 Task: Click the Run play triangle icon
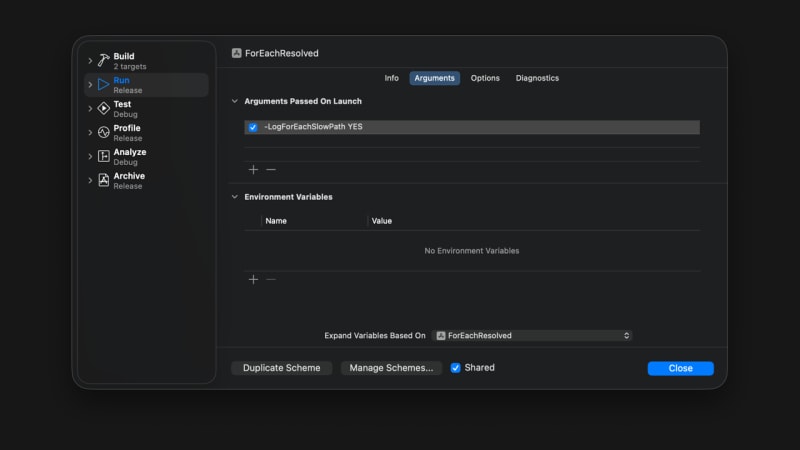coord(104,85)
